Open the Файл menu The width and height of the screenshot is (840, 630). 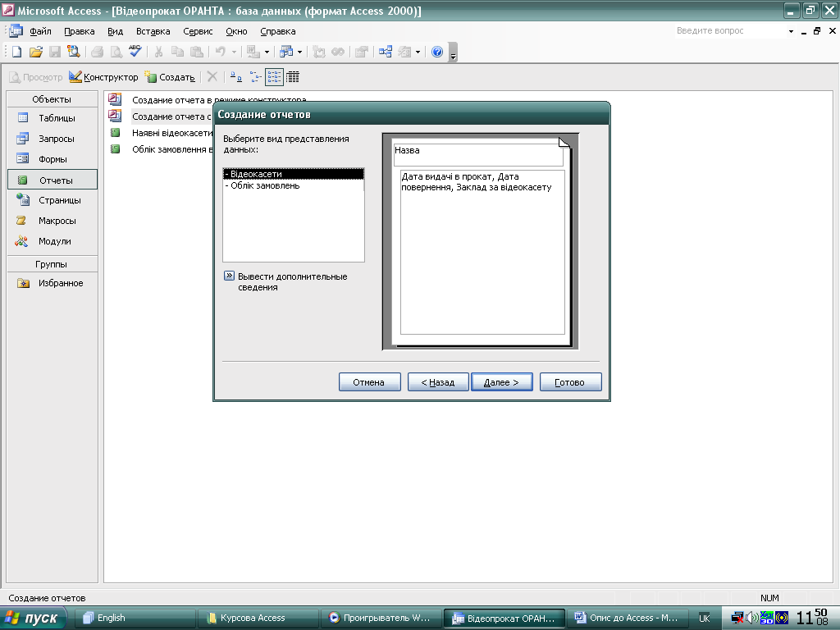[40, 31]
